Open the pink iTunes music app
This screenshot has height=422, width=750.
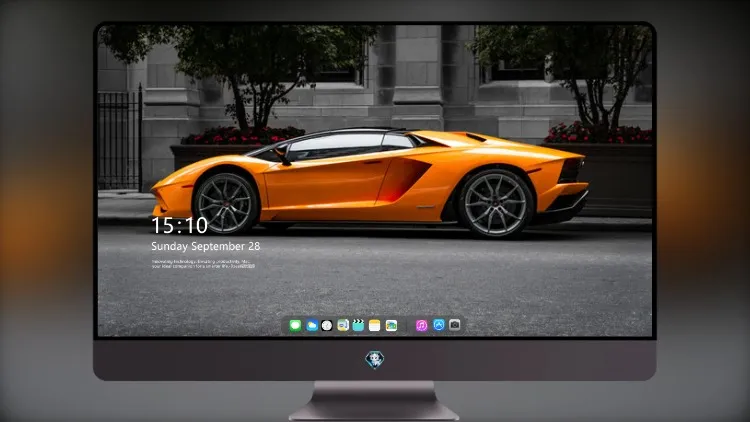[x=421, y=325]
